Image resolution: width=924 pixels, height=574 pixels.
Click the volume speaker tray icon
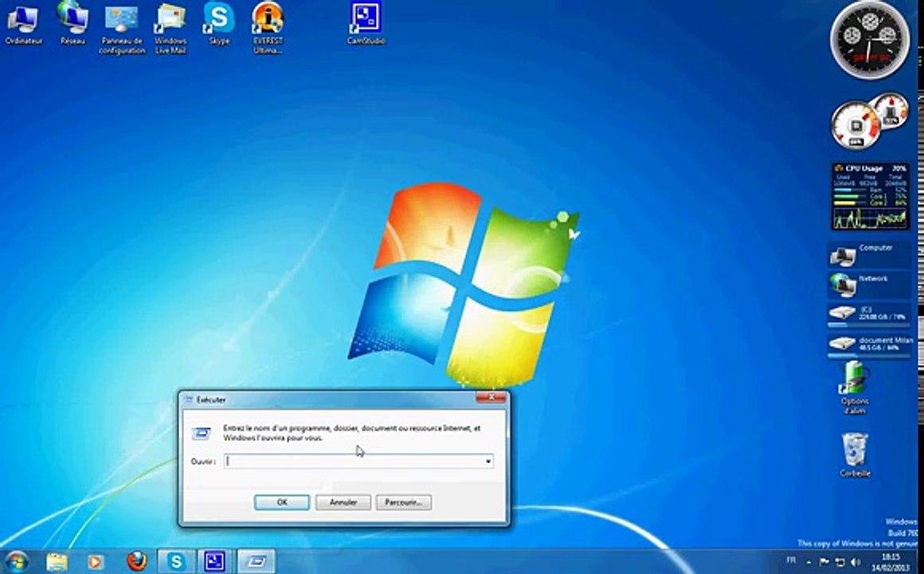click(x=855, y=561)
